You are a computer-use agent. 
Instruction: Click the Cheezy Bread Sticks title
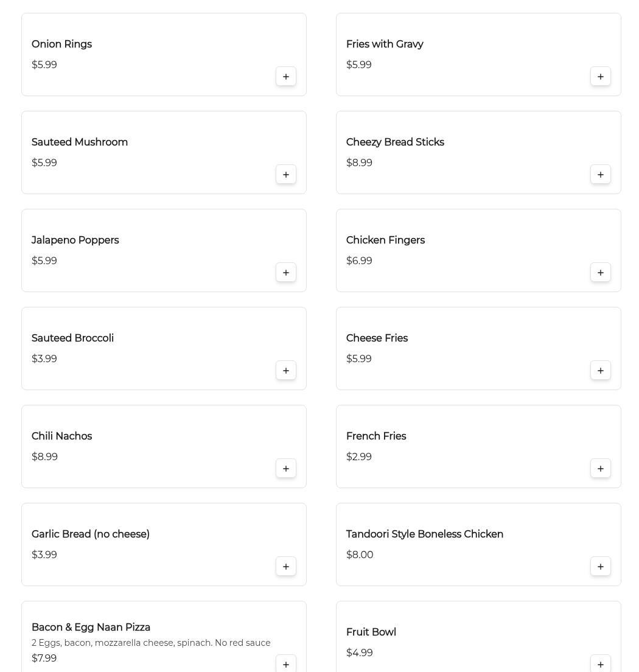click(395, 142)
